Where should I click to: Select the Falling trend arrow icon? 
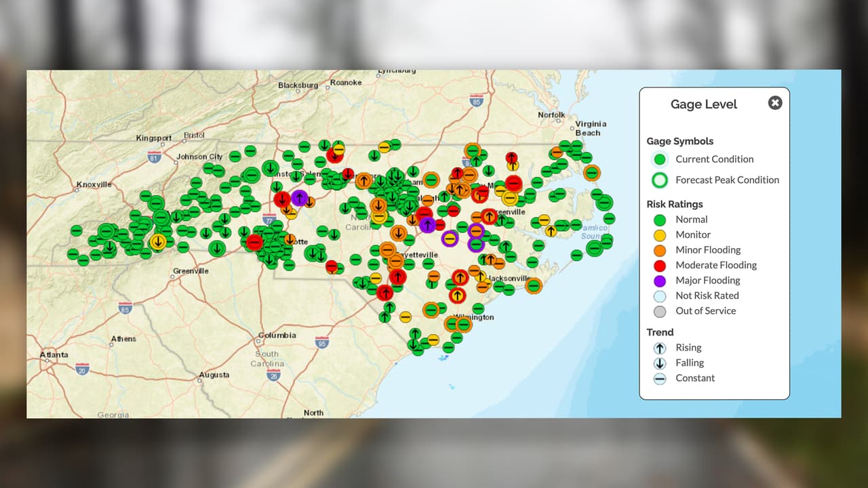(660, 363)
